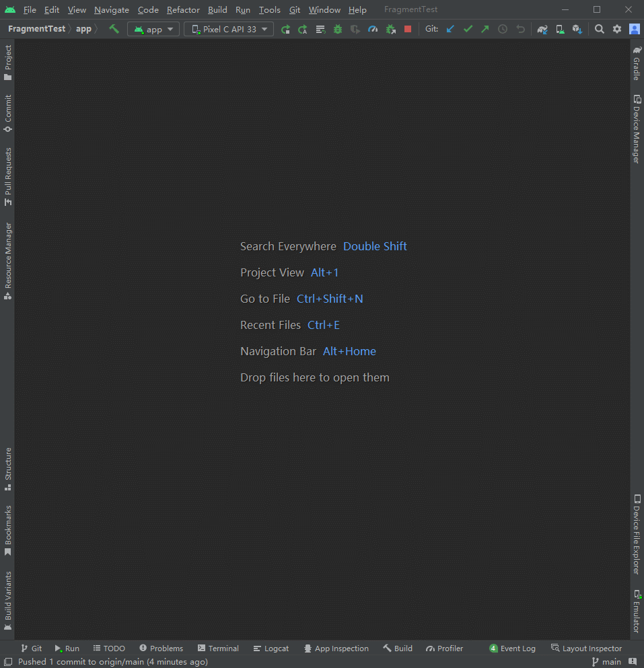Viewport: 644px width, 668px height.
Task: Open Search Everywhere magnifier icon
Action: [x=599, y=29]
